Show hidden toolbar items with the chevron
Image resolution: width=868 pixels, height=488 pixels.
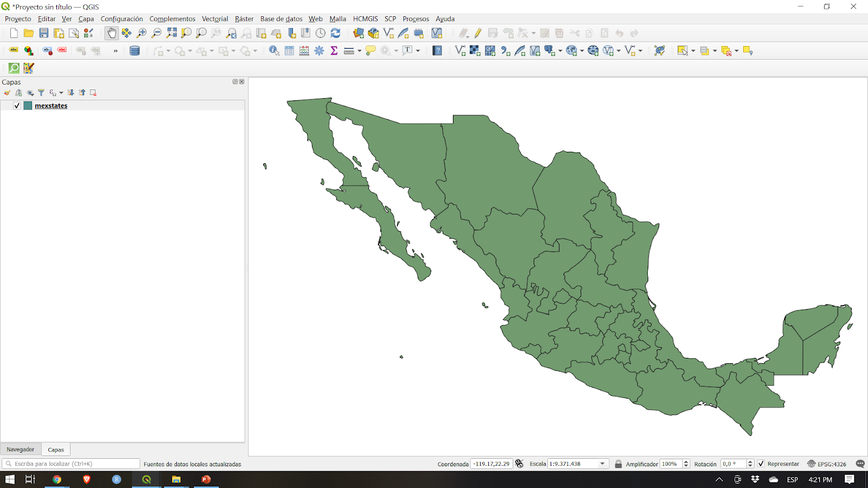(116, 51)
